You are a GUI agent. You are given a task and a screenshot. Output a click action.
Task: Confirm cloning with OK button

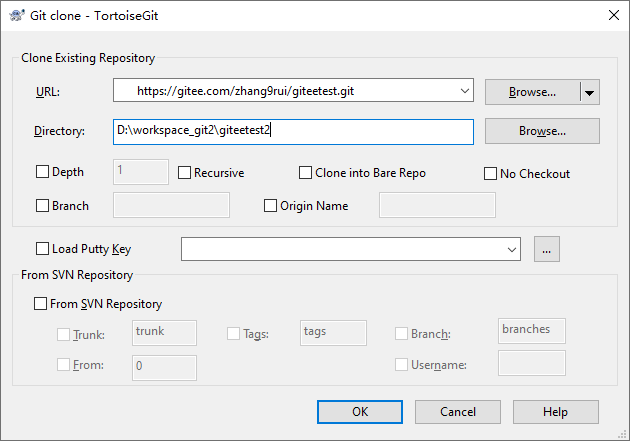pyautogui.click(x=360, y=412)
